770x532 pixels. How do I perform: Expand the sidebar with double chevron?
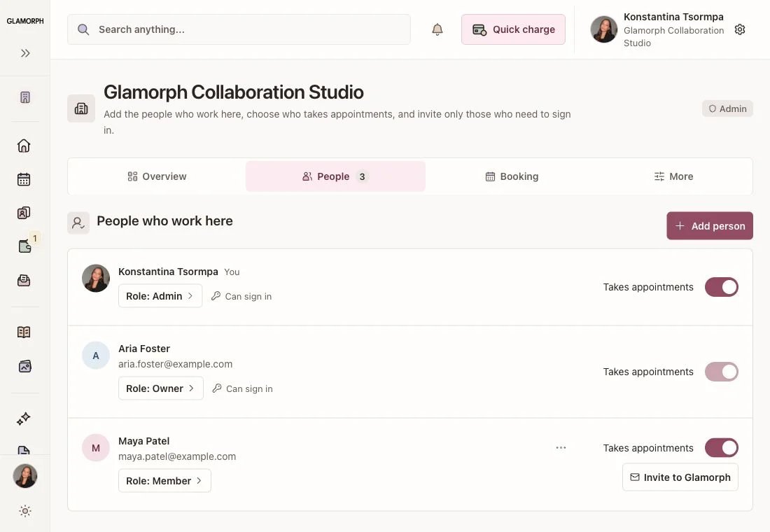tap(25, 53)
